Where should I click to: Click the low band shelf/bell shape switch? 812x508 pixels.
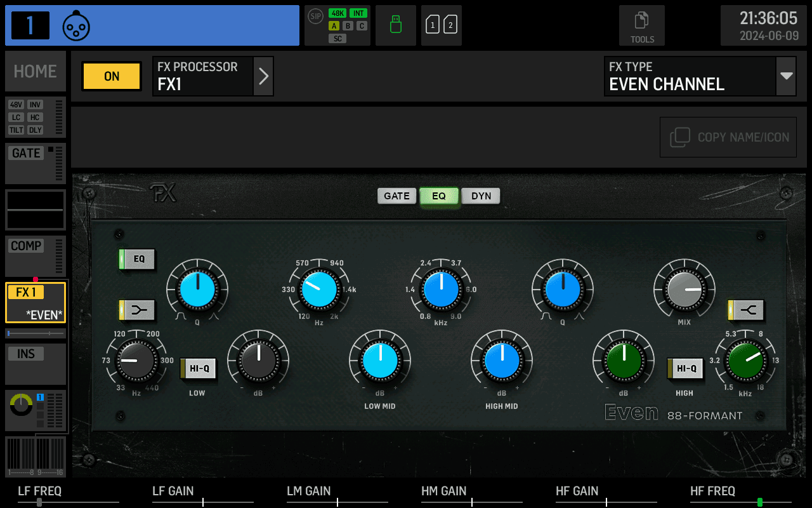pyautogui.click(x=137, y=311)
